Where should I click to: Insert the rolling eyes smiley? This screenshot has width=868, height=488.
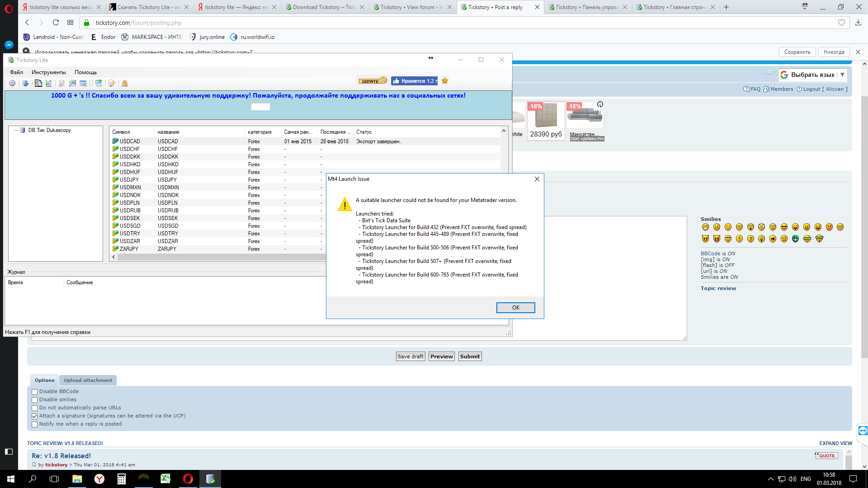(728, 239)
